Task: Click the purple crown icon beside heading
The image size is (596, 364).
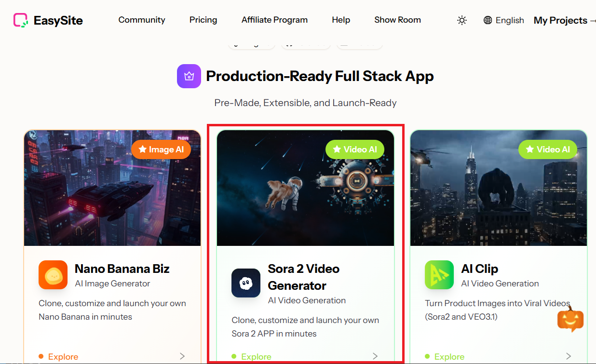Action: (189, 76)
